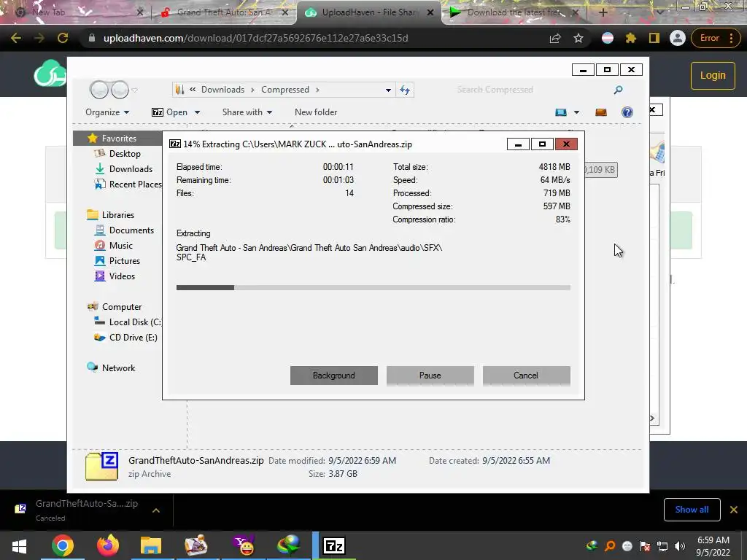Click the change view icon
Image resolution: width=747 pixels, height=560 pixels.
coord(561,112)
